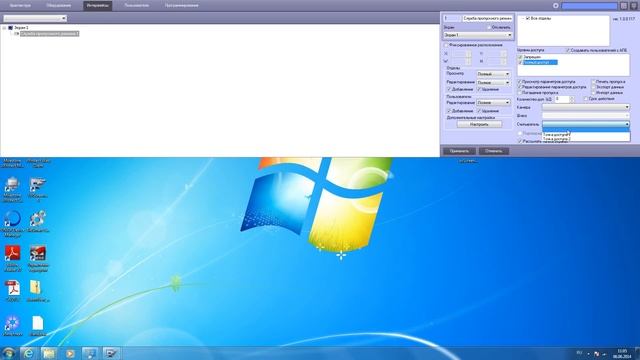640x360 pixels.
Task: Switch to the Пользователи tab
Action: [x=136, y=6]
